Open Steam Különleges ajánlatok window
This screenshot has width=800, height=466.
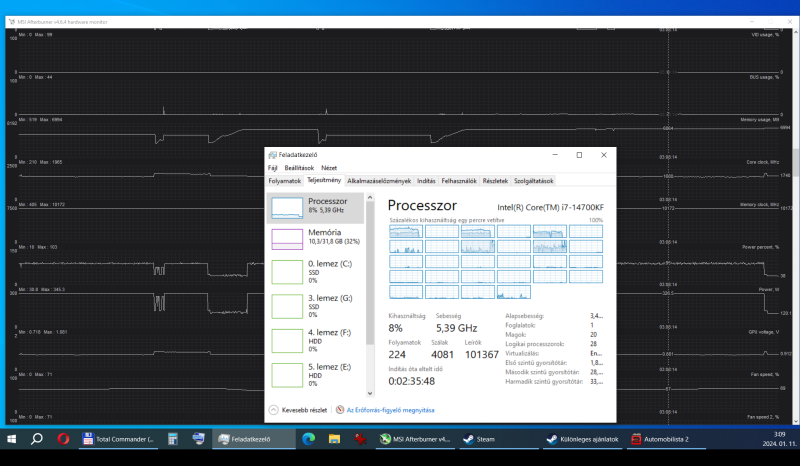click(x=582, y=439)
